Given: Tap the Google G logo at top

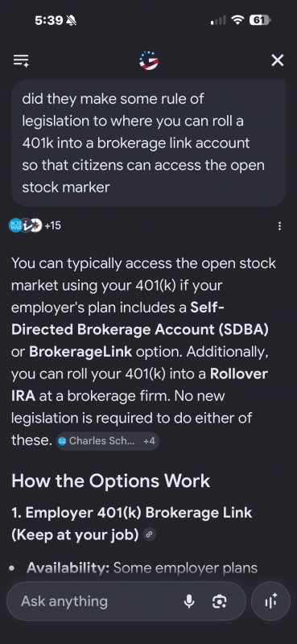Looking at the screenshot, I should click(149, 60).
